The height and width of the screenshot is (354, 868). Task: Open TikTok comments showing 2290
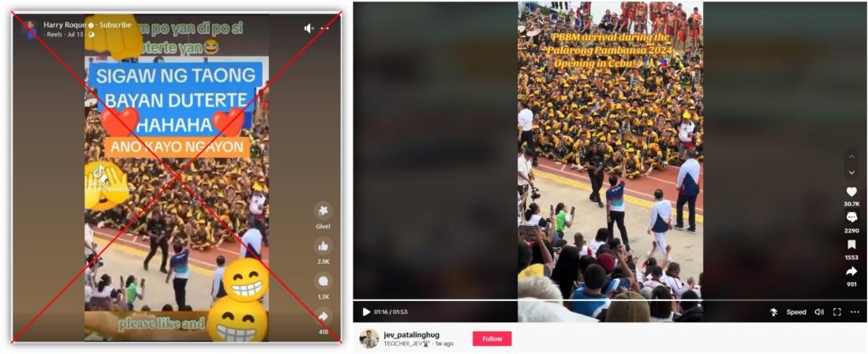[x=851, y=218]
